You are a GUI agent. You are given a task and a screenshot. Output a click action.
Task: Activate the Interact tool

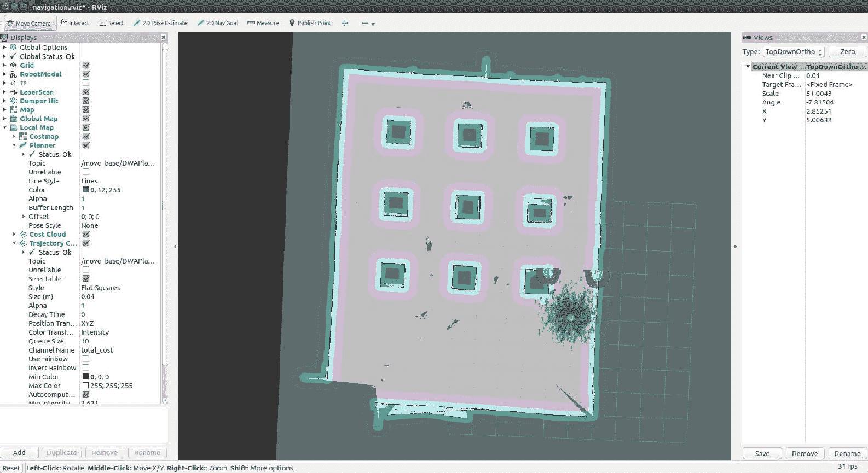click(74, 23)
